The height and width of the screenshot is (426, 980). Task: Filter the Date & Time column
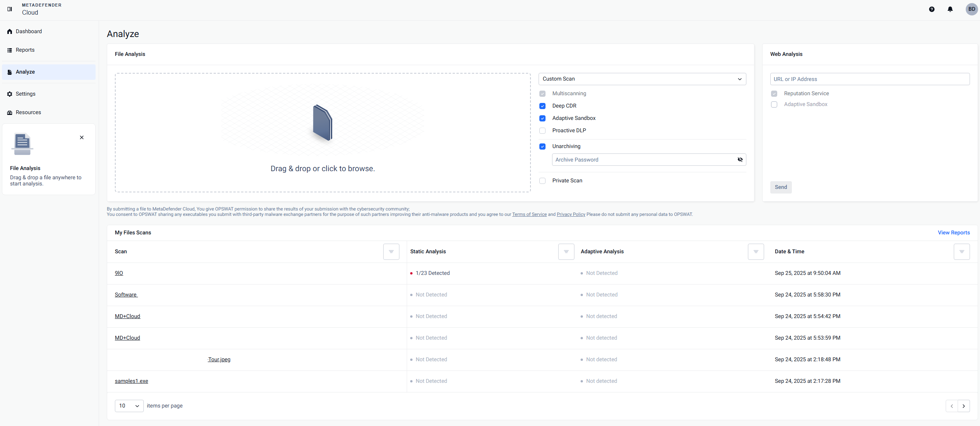coord(961,252)
